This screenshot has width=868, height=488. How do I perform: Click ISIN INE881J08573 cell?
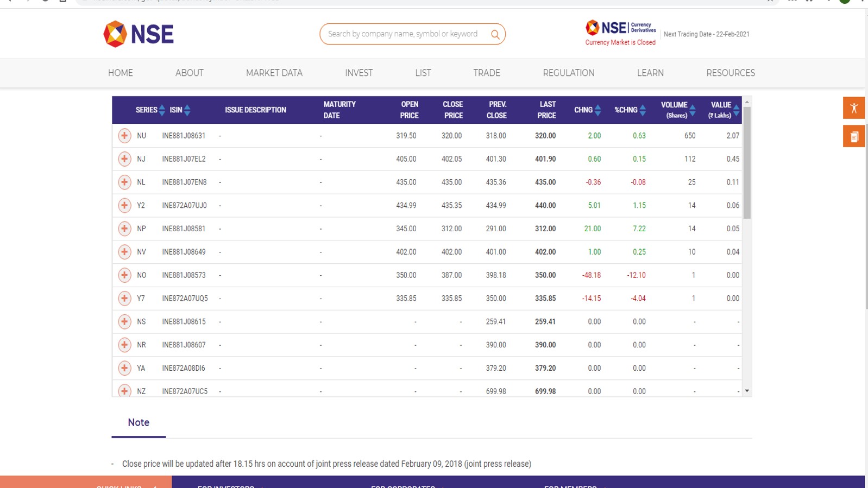click(184, 275)
